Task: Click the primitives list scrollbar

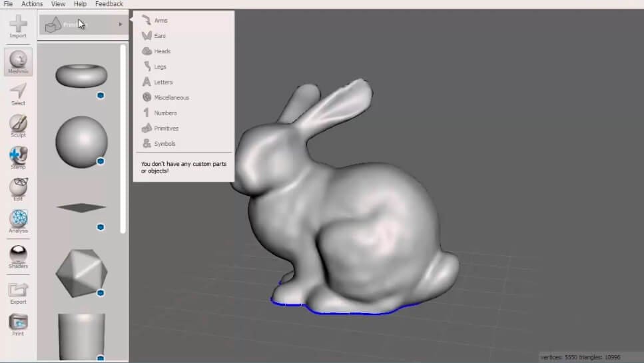Action: tap(123, 139)
